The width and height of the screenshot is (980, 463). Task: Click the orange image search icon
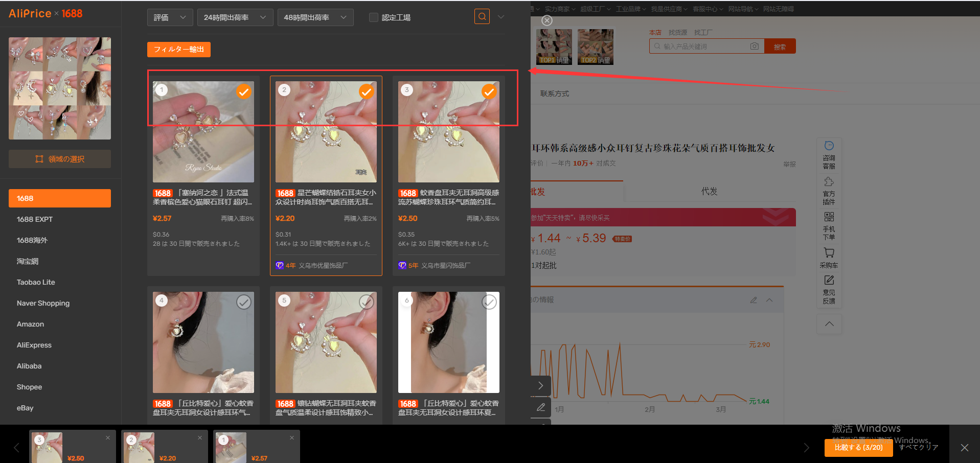[482, 16]
